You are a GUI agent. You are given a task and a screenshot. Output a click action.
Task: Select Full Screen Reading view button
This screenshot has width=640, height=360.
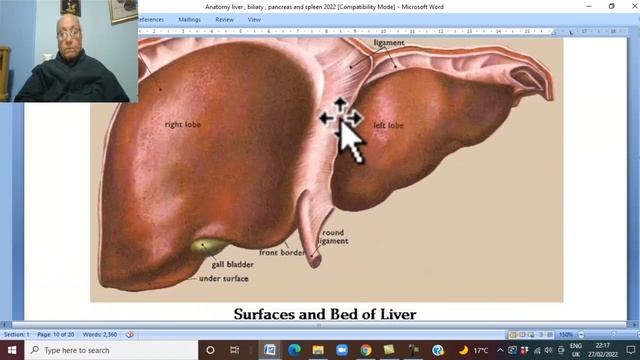522,335
